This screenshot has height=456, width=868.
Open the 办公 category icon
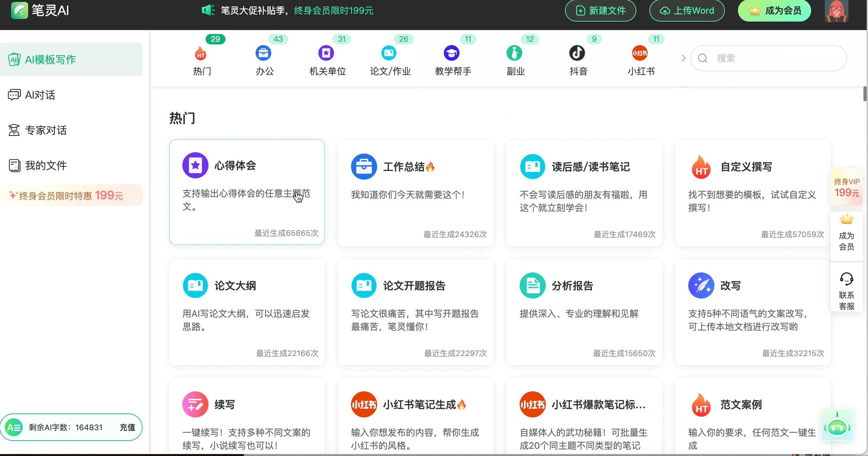tap(264, 53)
